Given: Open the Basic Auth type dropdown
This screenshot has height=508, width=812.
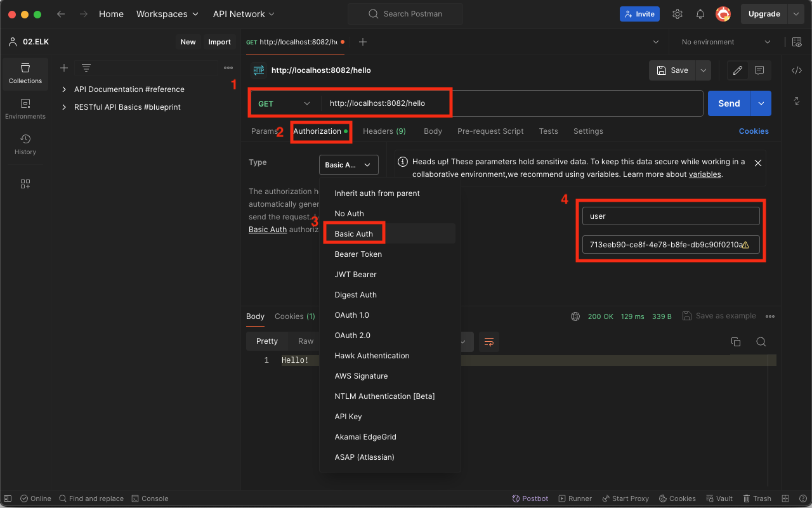Looking at the screenshot, I should click(348, 165).
